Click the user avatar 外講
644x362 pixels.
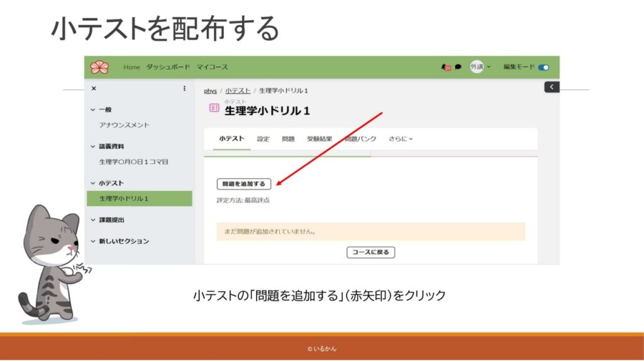point(477,67)
